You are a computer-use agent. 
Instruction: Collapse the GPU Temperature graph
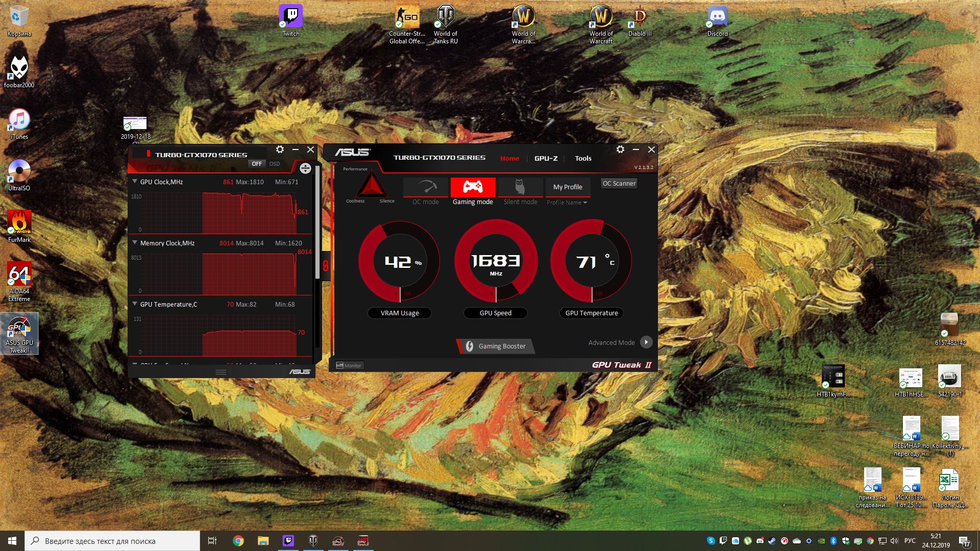(x=135, y=304)
